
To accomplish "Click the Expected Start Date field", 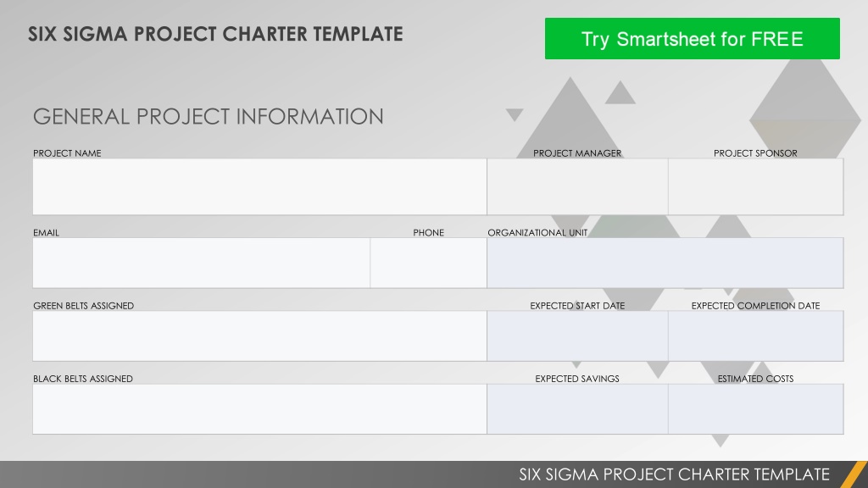I will (x=577, y=335).
